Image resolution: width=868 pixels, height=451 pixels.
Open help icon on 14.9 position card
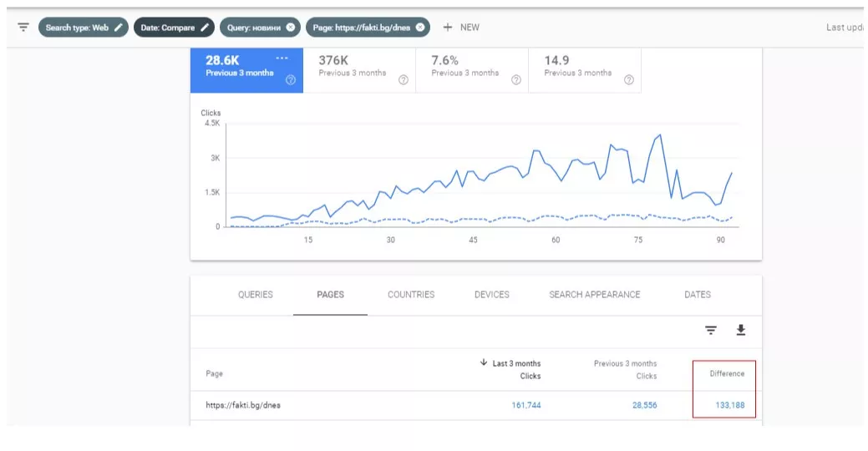[629, 80]
